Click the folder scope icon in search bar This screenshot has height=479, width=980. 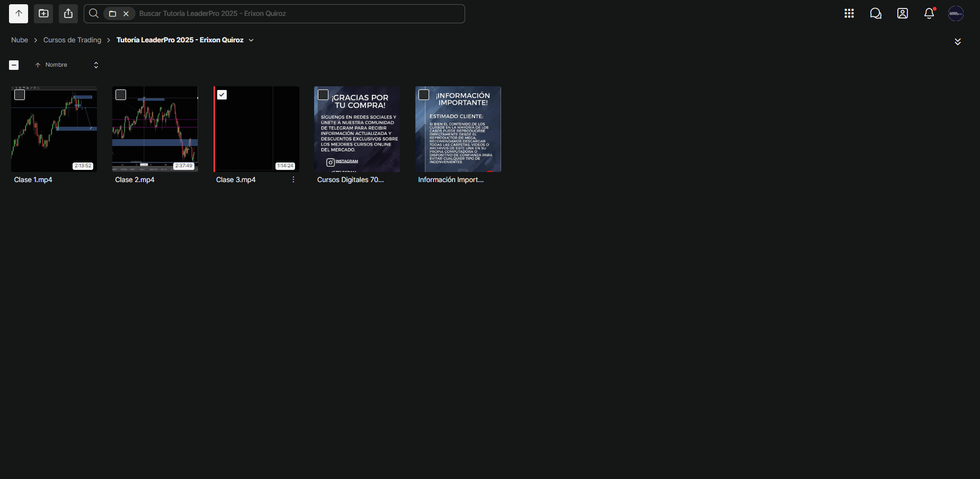click(112, 14)
